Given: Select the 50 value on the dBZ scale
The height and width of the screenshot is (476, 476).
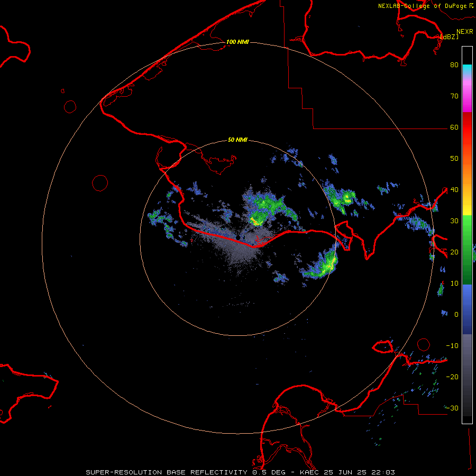Looking at the screenshot, I should click(x=454, y=159).
